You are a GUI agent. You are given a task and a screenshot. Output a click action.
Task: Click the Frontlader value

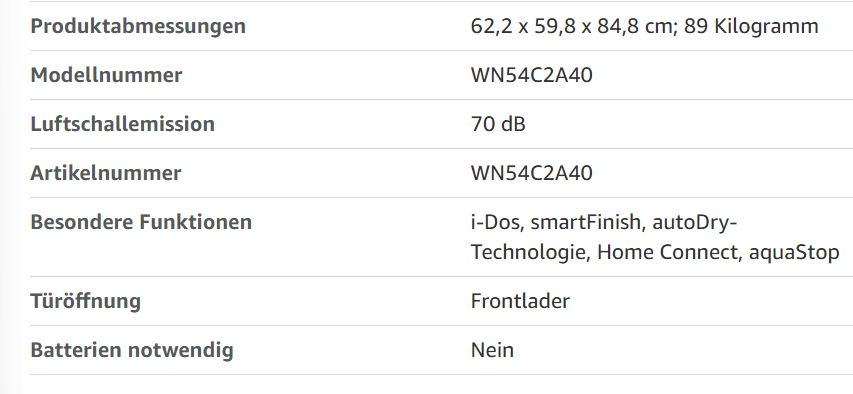coord(520,301)
